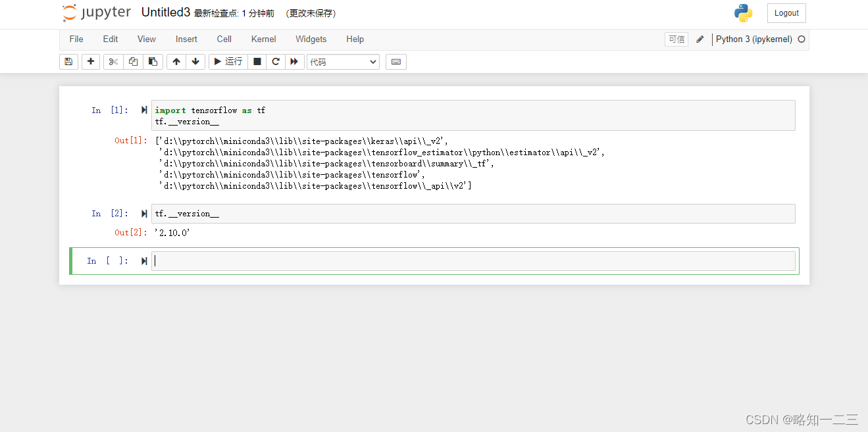Open the Widgets menu
The height and width of the screenshot is (432, 868).
(311, 39)
